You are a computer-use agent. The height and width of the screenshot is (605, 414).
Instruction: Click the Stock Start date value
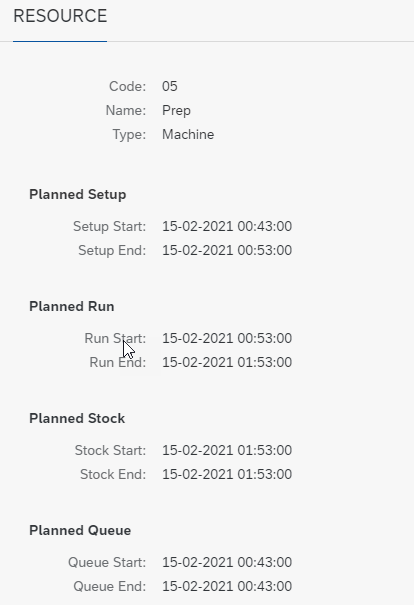coord(227,450)
